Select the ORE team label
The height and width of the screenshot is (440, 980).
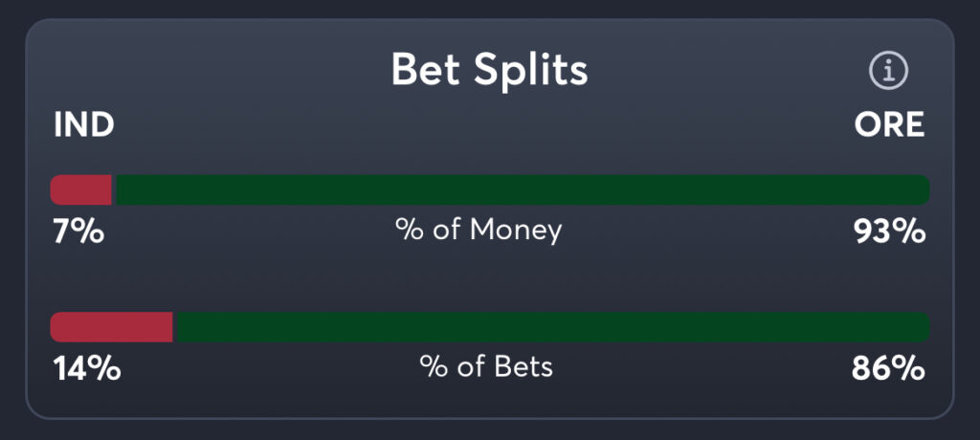[889, 125]
